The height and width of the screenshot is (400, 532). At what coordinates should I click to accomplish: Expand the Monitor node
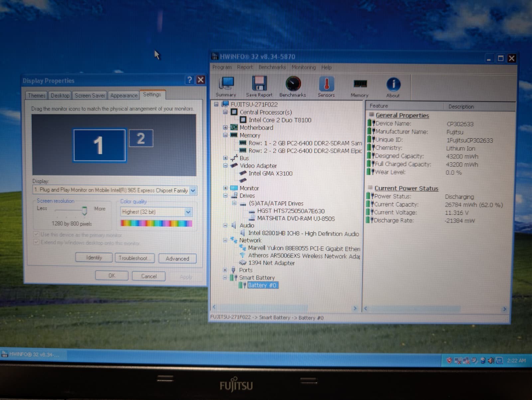(225, 188)
